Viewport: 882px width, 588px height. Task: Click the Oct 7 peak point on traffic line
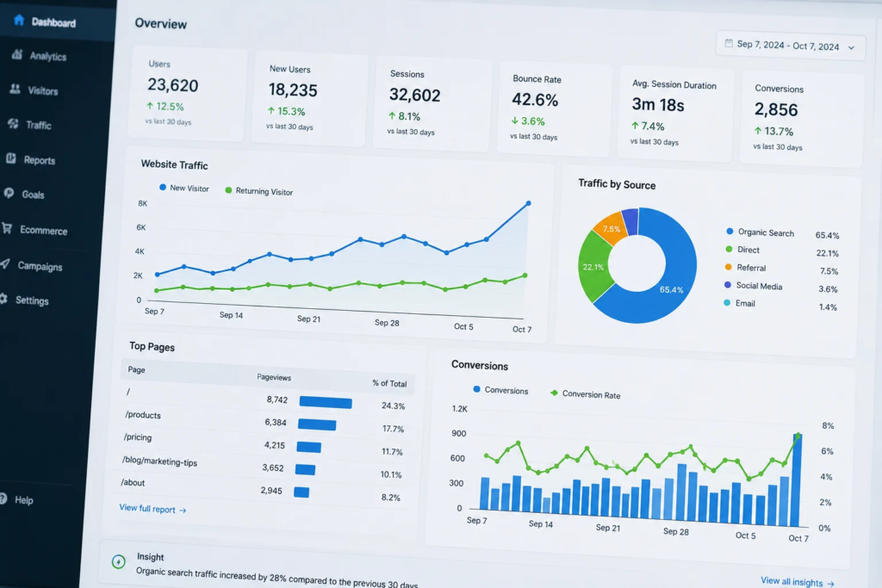528,203
